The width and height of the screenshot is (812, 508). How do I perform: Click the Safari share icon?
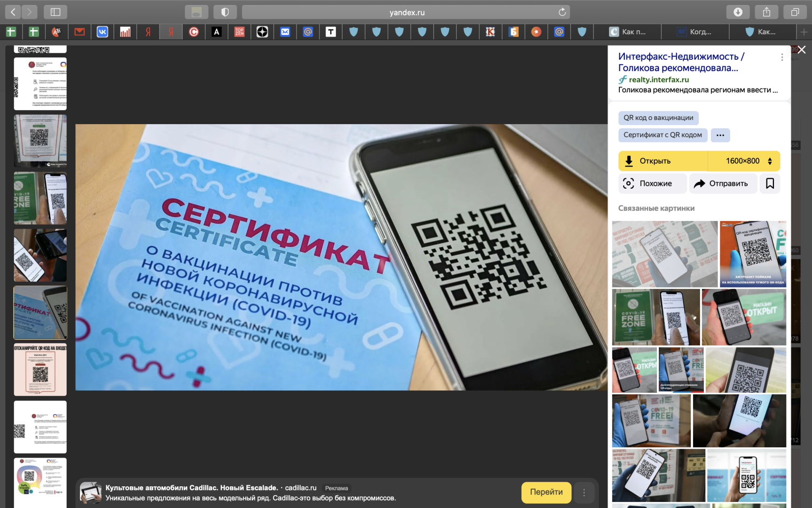766,12
